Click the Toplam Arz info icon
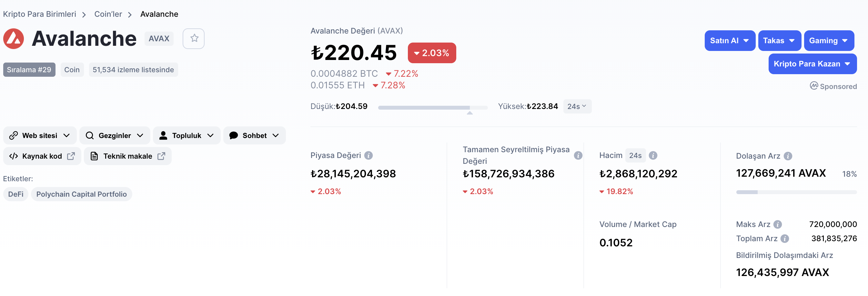 pos(785,238)
